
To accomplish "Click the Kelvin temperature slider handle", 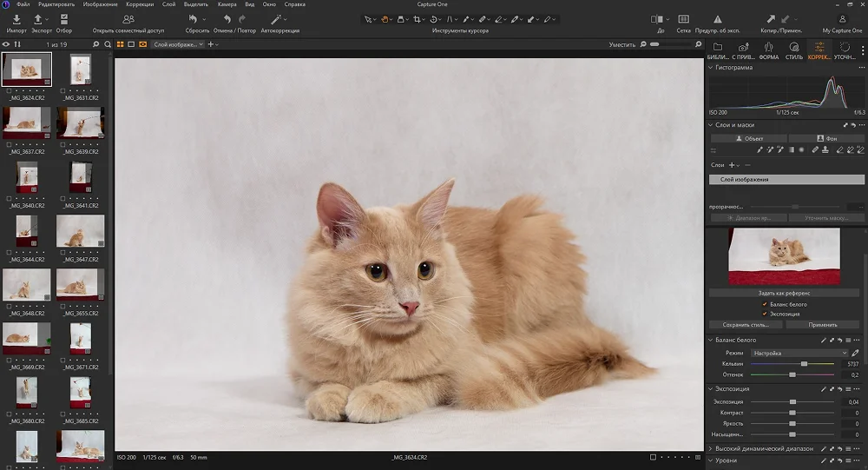I will (x=805, y=364).
